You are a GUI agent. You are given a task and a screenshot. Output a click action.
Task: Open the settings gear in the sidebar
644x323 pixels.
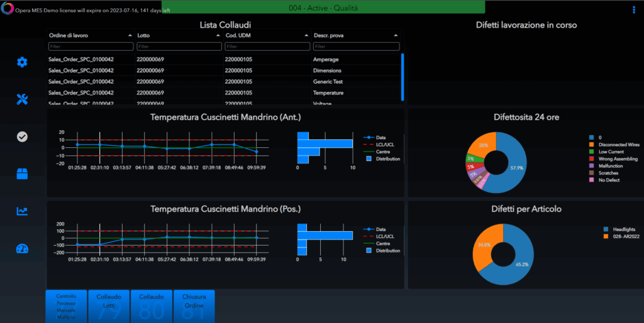(22, 62)
